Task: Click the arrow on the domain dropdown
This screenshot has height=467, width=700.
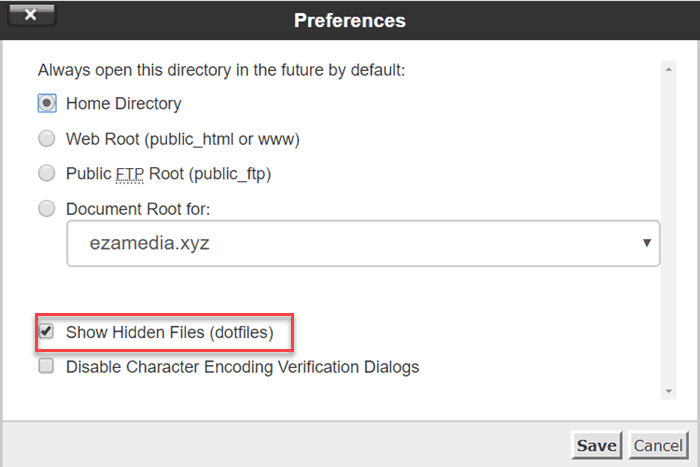Action: coord(647,243)
